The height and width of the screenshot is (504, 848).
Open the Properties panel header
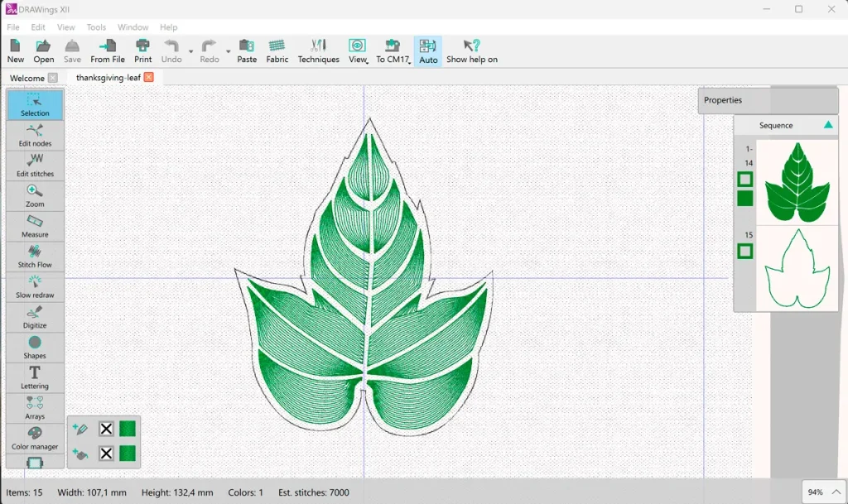768,100
